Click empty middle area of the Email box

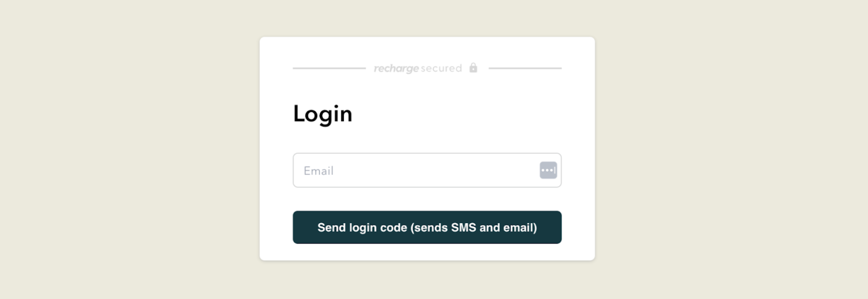point(433,170)
